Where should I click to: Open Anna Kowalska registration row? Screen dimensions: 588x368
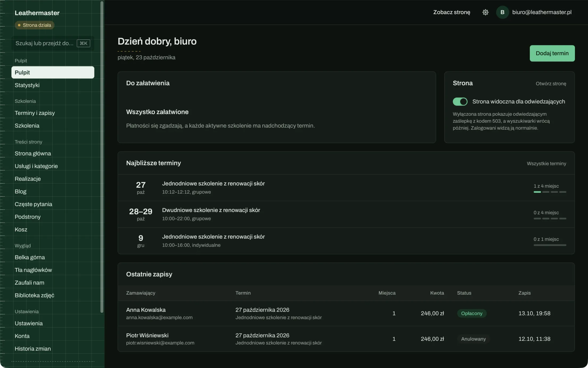point(346,313)
